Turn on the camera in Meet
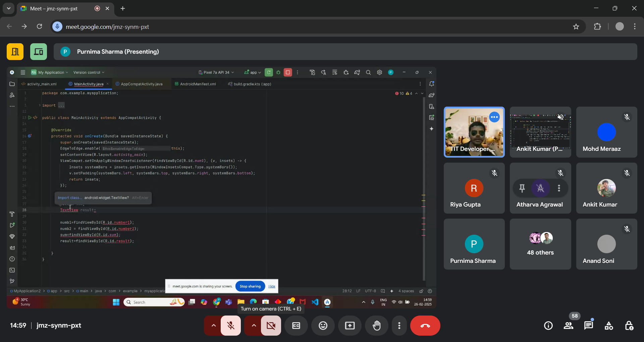 (271, 325)
